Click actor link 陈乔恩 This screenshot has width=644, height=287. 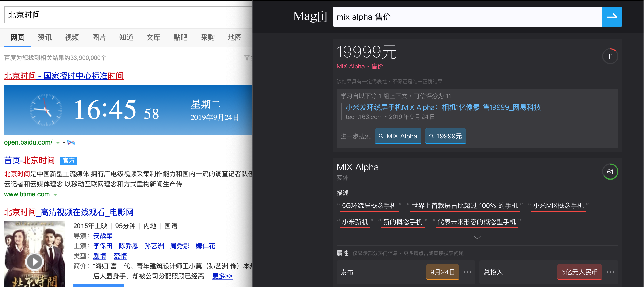point(129,246)
